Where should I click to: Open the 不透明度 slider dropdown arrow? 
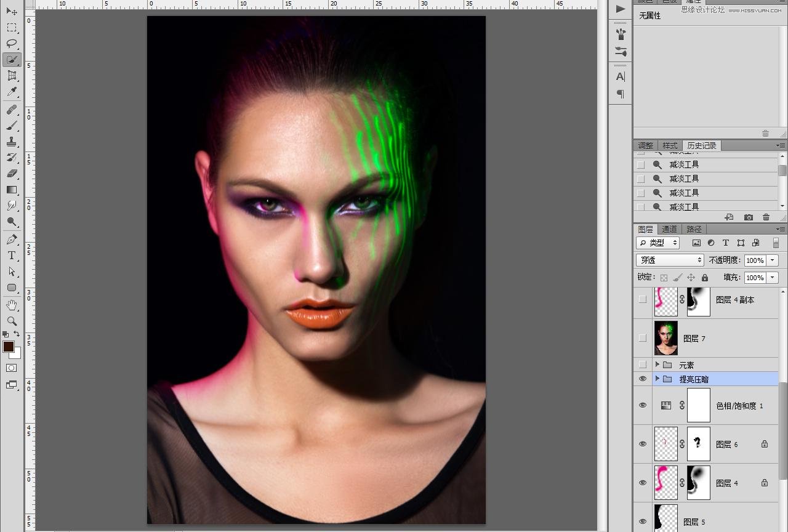pyautogui.click(x=773, y=260)
